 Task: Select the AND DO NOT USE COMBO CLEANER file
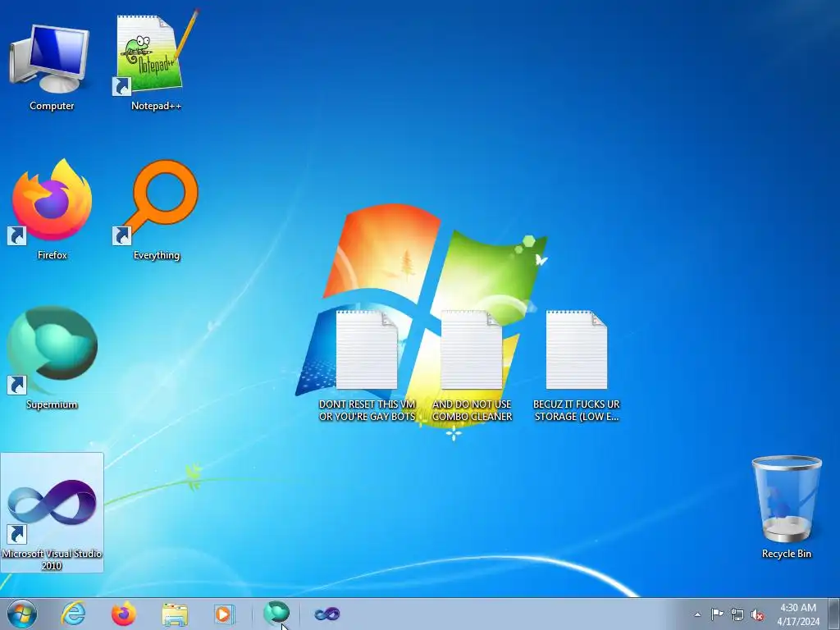click(x=472, y=367)
